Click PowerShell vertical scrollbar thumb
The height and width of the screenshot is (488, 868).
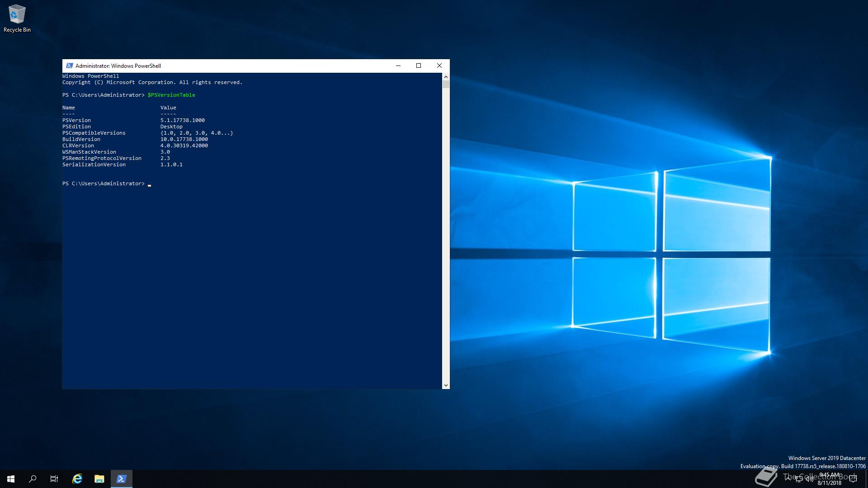pyautogui.click(x=446, y=84)
